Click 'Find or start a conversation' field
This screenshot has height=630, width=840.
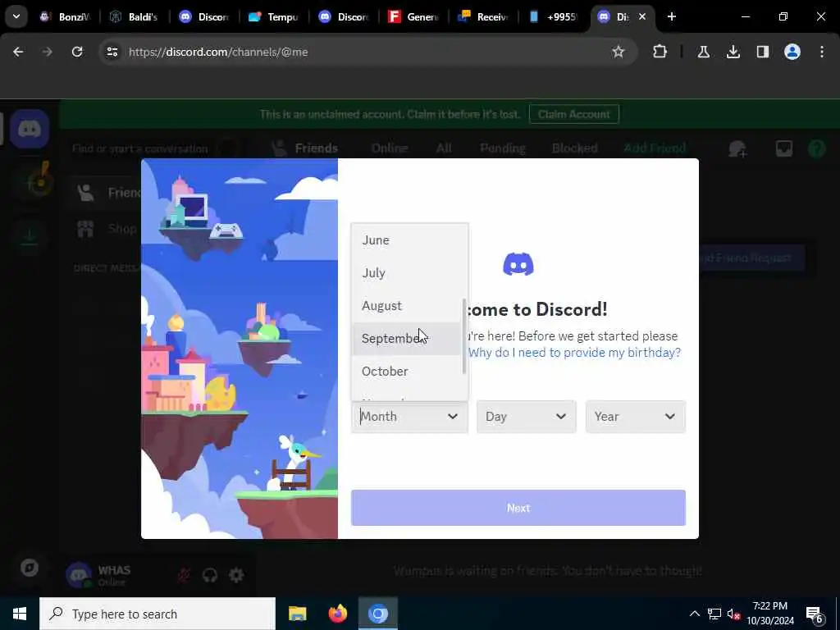tap(155, 148)
